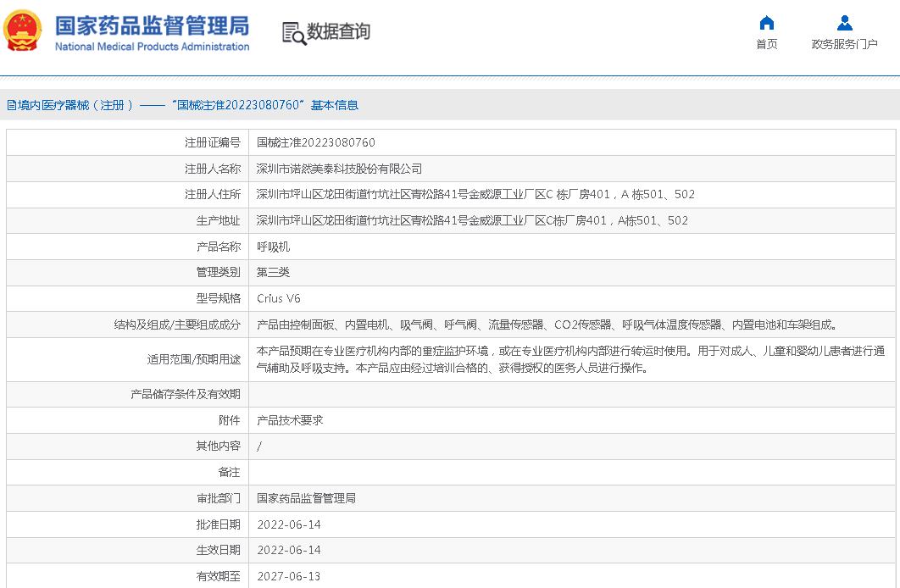Click the management category value 第三类
The width and height of the screenshot is (900, 588).
click(273, 272)
